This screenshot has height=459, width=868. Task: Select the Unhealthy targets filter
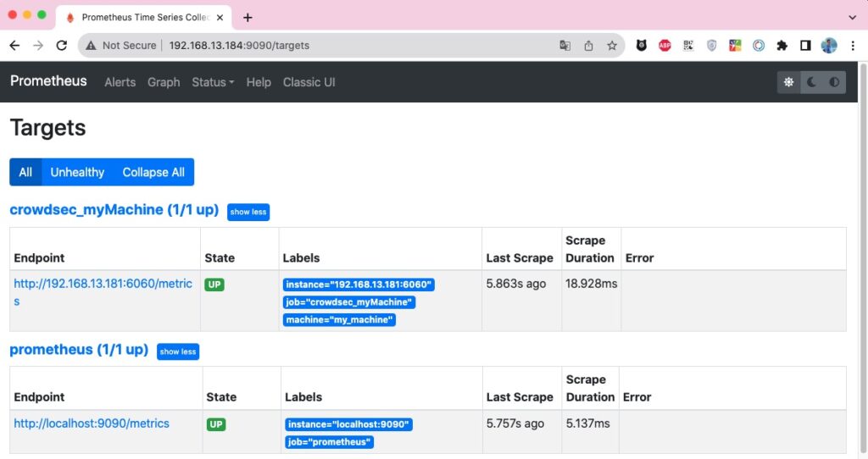click(x=77, y=172)
